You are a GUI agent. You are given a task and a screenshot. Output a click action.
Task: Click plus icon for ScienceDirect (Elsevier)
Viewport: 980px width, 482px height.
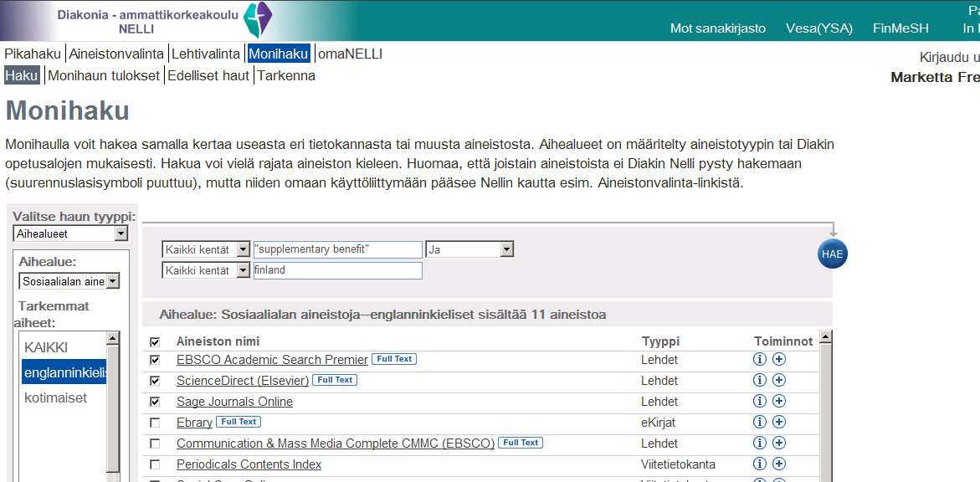pos(779,380)
